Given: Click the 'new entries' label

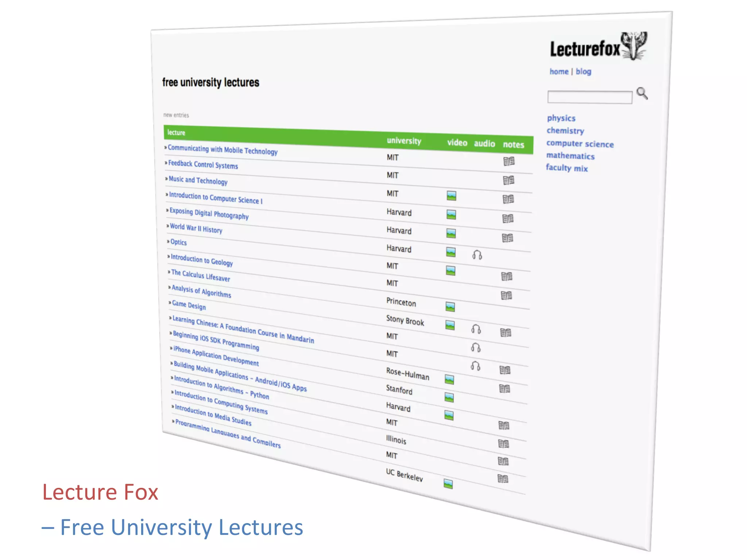Looking at the screenshot, I should 176,115.
